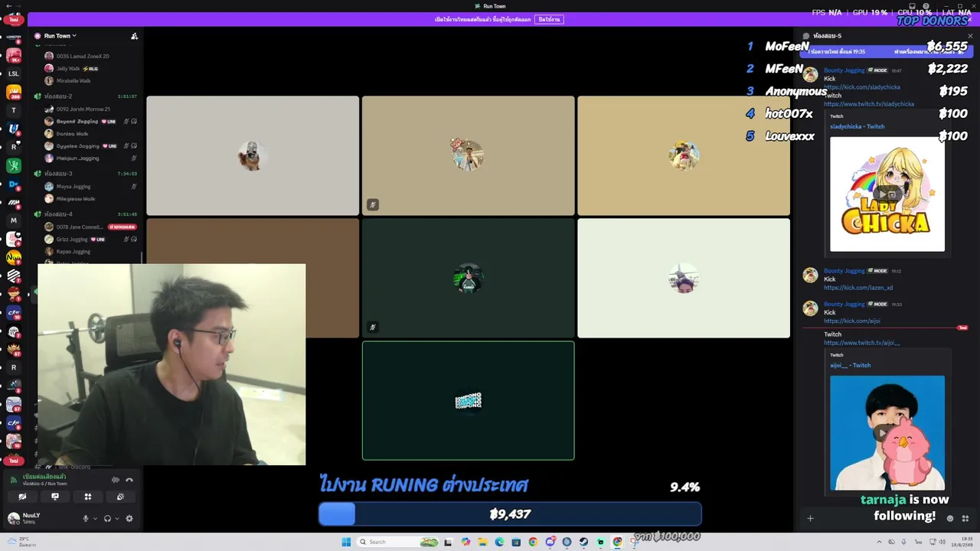
Task: Click user Mirabelle Walk
Action: coord(73,80)
